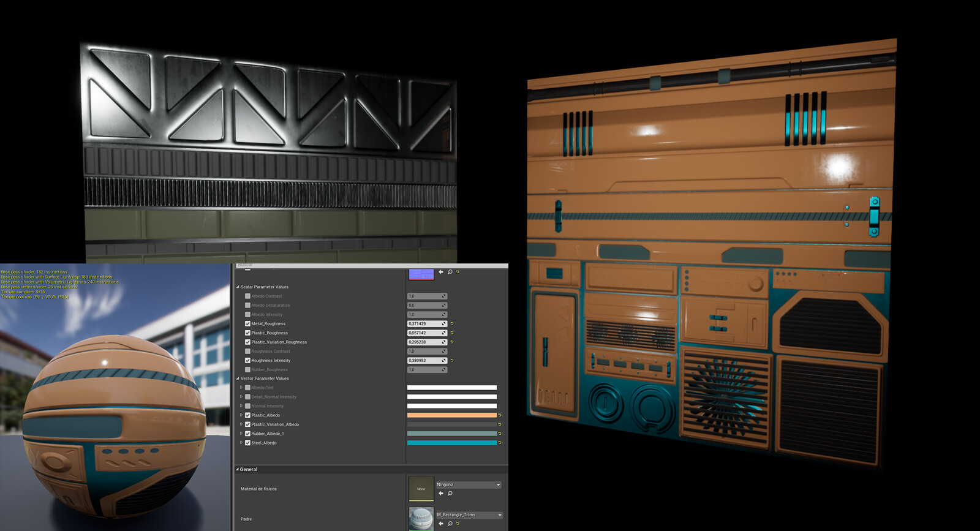Reset Plastic_Variation_Roughness to default
The height and width of the screenshot is (531, 980).
point(452,342)
